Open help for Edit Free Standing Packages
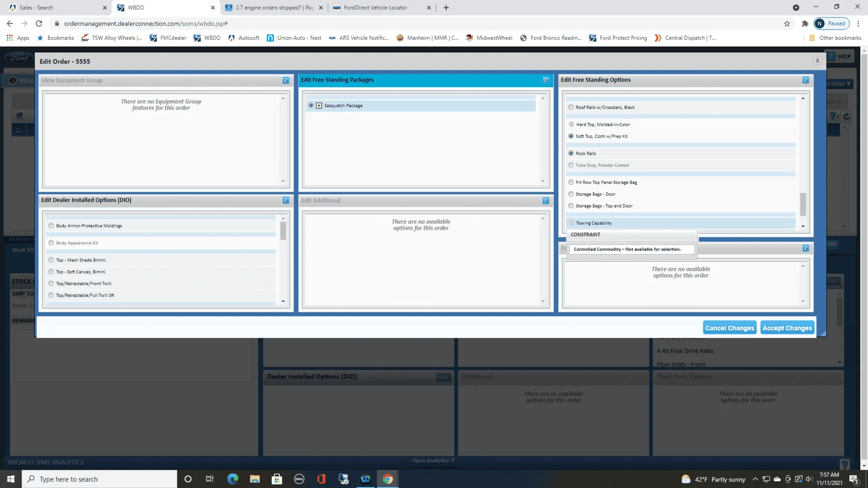The width and height of the screenshot is (868, 488). pyautogui.click(x=545, y=80)
